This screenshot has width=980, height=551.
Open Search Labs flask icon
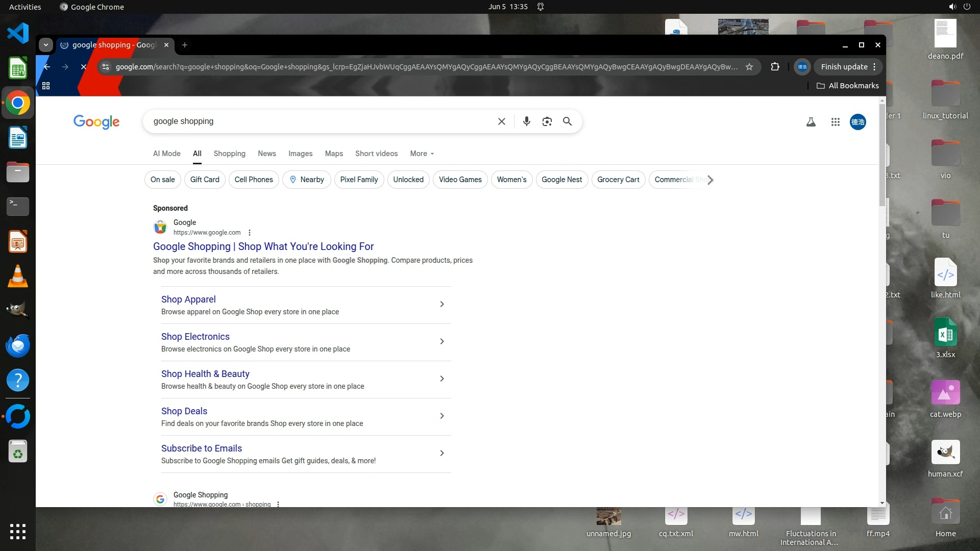[x=811, y=122]
